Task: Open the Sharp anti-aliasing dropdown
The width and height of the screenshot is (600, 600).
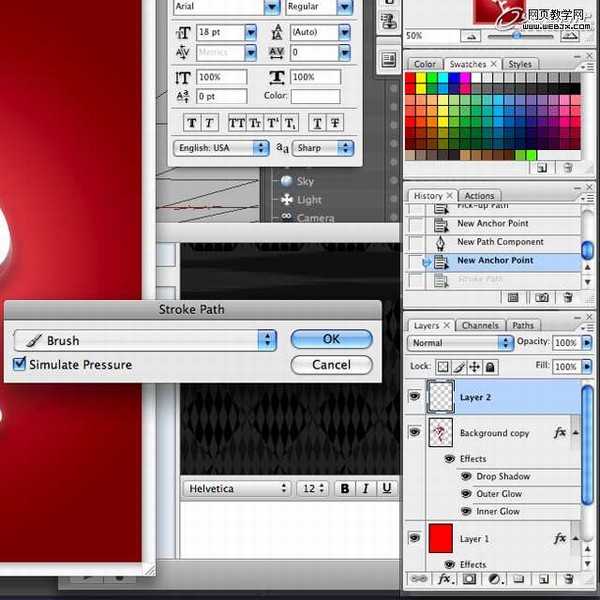Action: 345,148
